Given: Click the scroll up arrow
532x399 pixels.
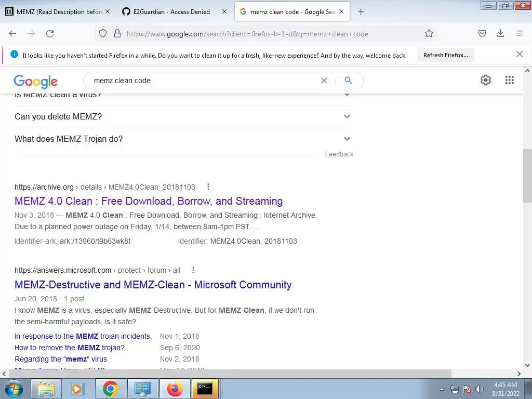Looking at the screenshot, I should click(527, 71).
